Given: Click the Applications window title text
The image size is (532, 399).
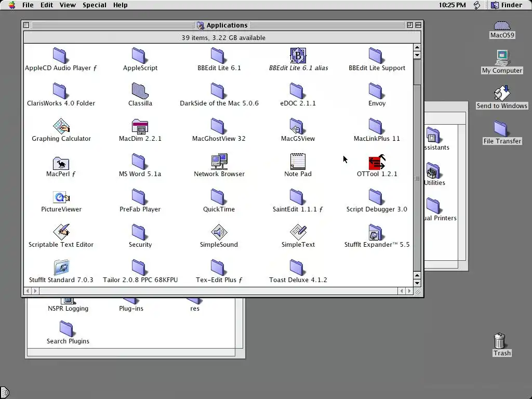Looking at the screenshot, I should point(227,25).
